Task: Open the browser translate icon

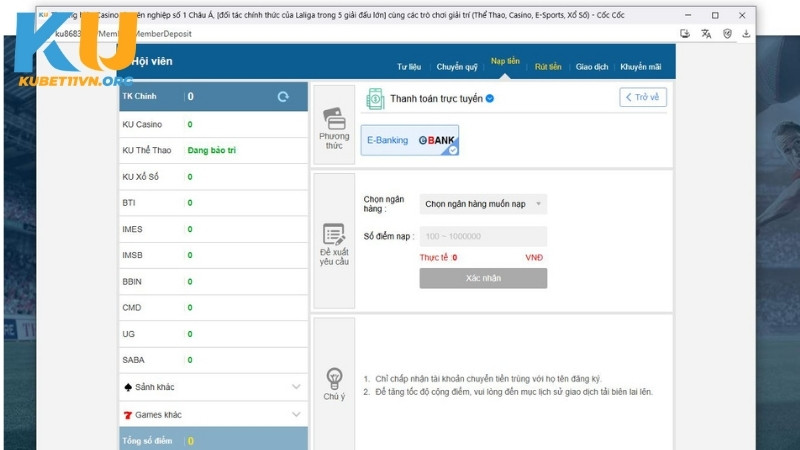Action: click(x=706, y=33)
